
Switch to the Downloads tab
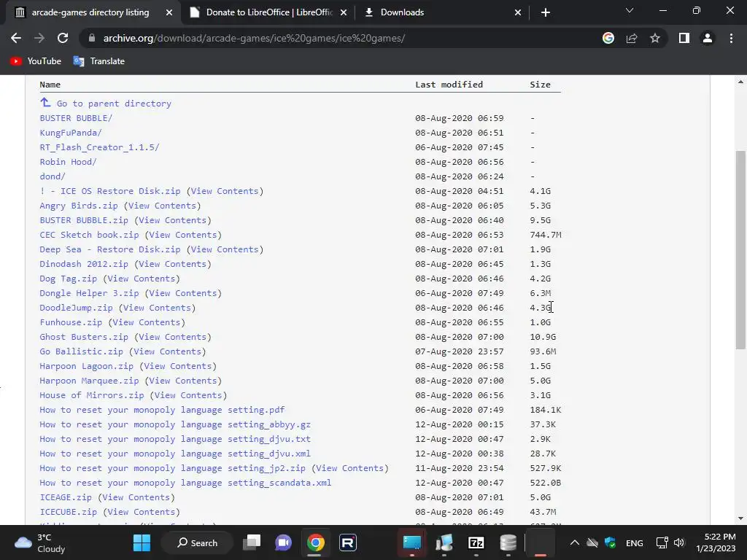[441, 12]
